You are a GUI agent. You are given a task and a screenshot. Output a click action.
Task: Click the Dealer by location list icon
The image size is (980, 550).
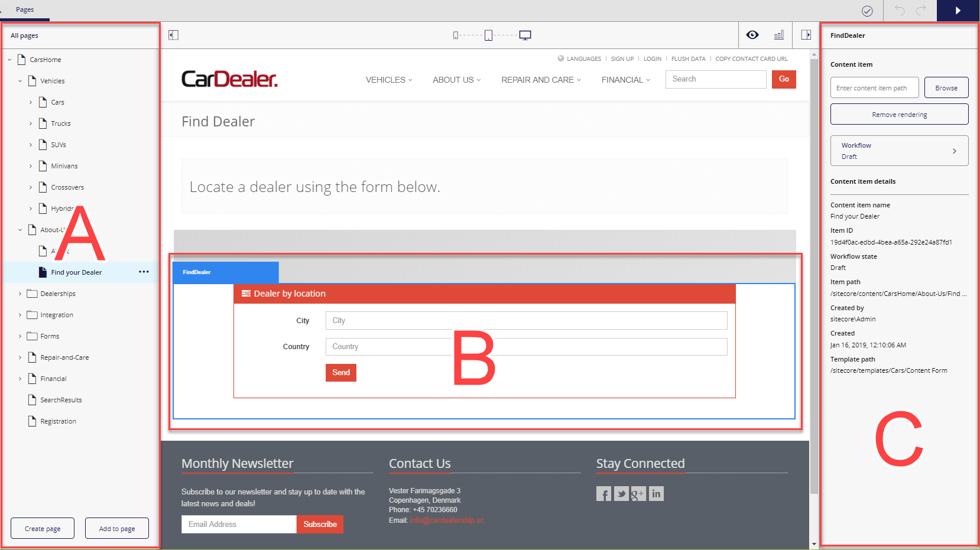[x=246, y=294]
